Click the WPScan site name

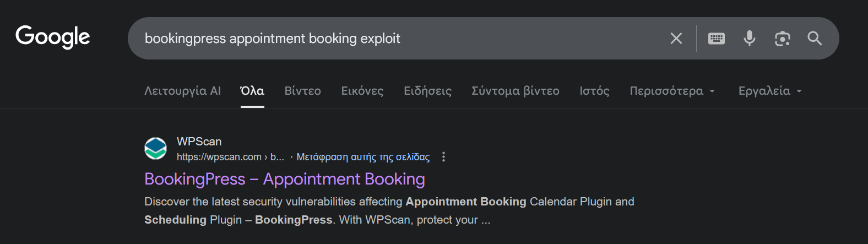pos(199,142)
